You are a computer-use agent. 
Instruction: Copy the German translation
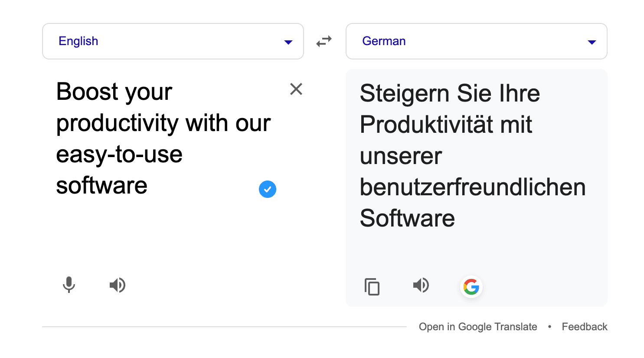point(372,287)
